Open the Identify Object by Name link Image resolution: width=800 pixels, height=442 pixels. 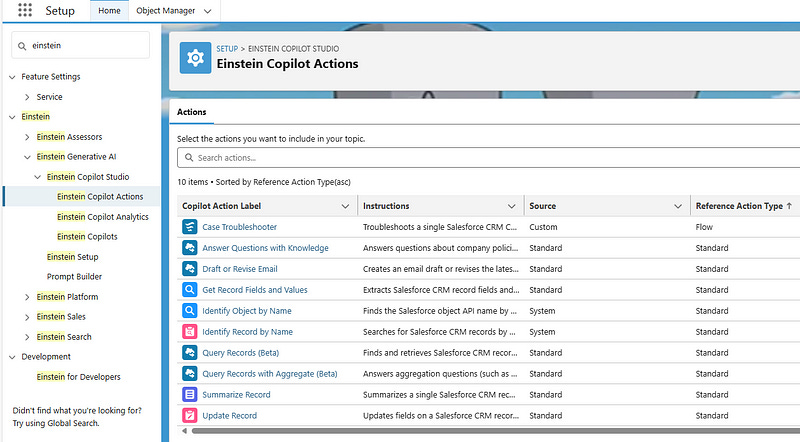[247, 310]
